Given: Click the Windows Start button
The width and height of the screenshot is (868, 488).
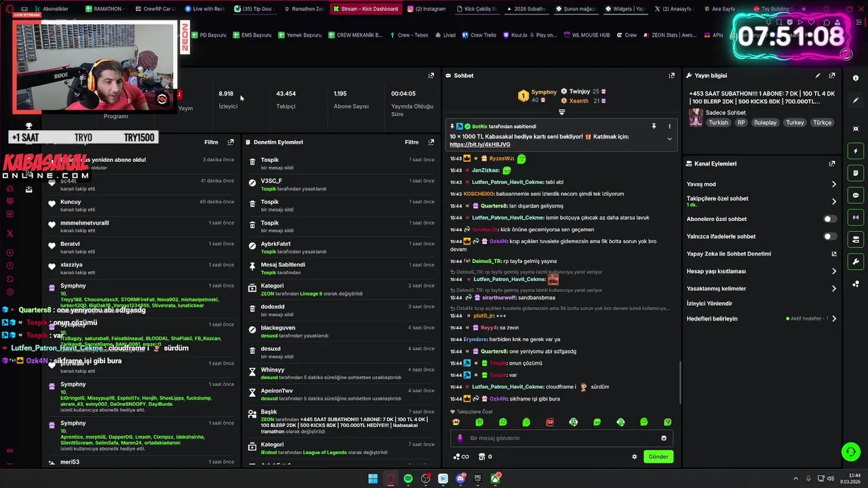Looking at the screenshot, I should click(373, 479).
